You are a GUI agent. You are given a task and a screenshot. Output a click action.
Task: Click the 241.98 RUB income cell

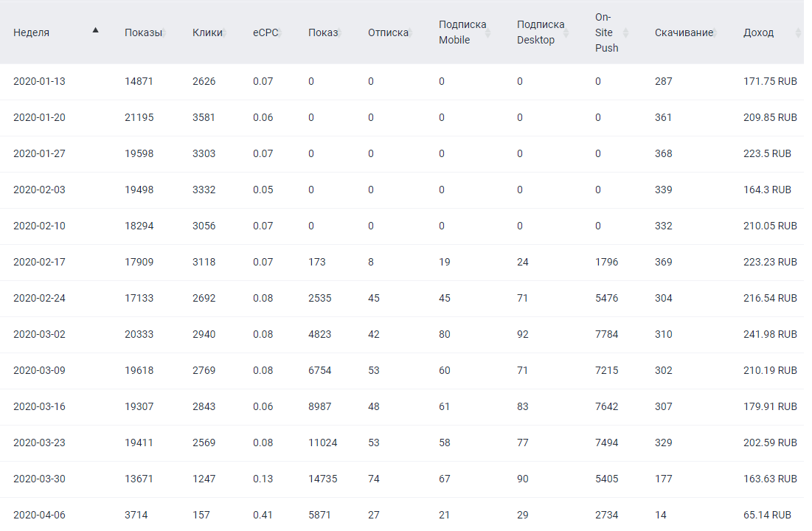[770, 334]
